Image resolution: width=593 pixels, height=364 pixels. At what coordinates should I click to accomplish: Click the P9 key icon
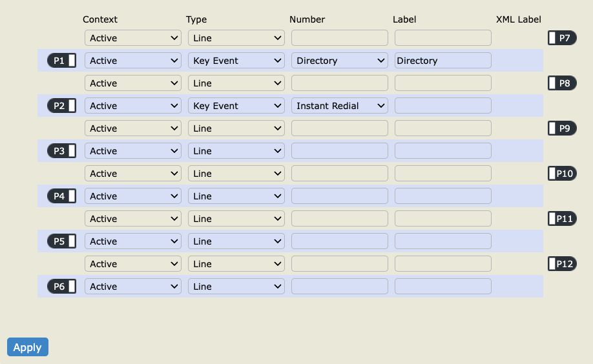click(562, 128)
